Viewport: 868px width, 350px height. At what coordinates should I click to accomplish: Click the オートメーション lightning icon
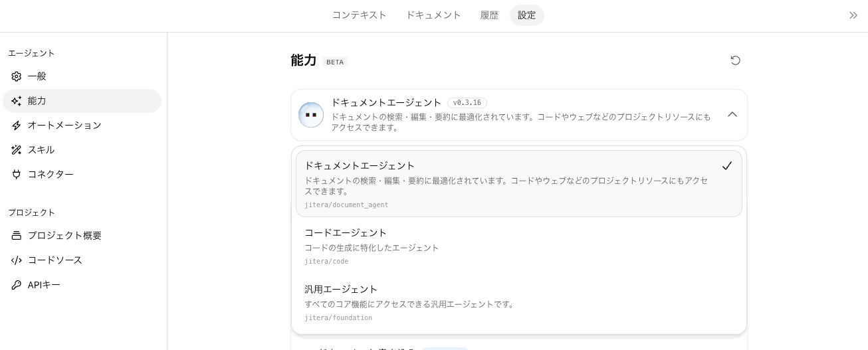[x=17, y=126]
